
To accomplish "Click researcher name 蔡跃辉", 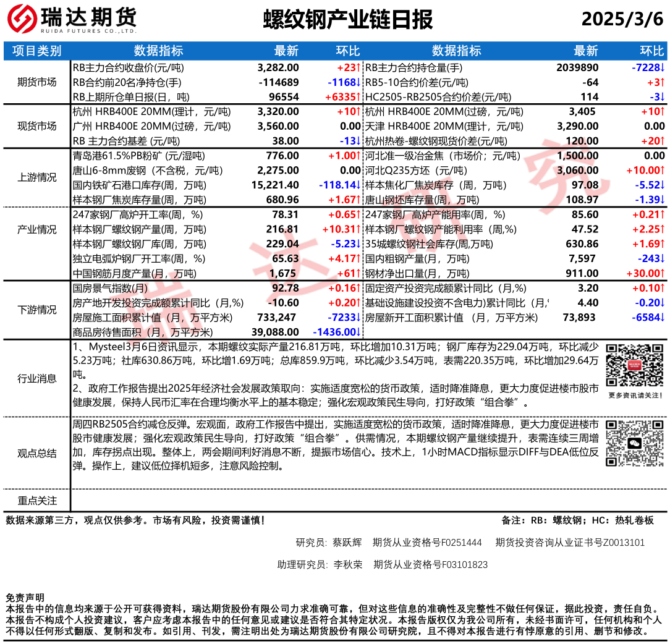I will click(x=347, y=543).
